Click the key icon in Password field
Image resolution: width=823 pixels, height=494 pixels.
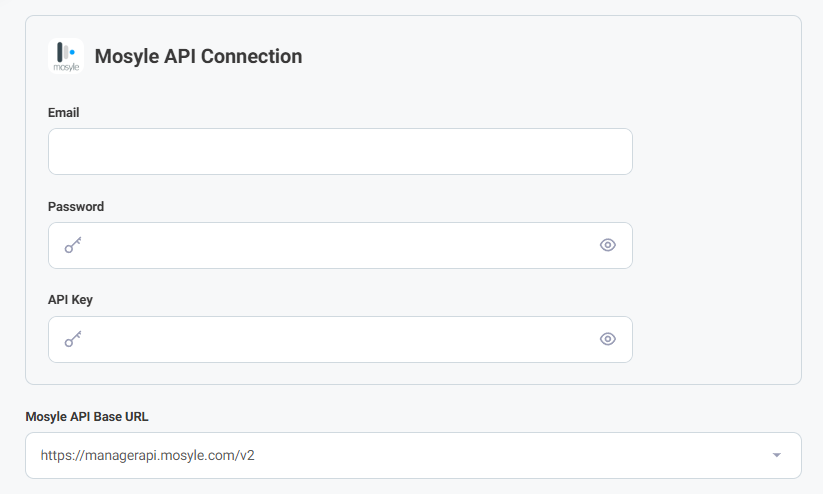(73, 245)
